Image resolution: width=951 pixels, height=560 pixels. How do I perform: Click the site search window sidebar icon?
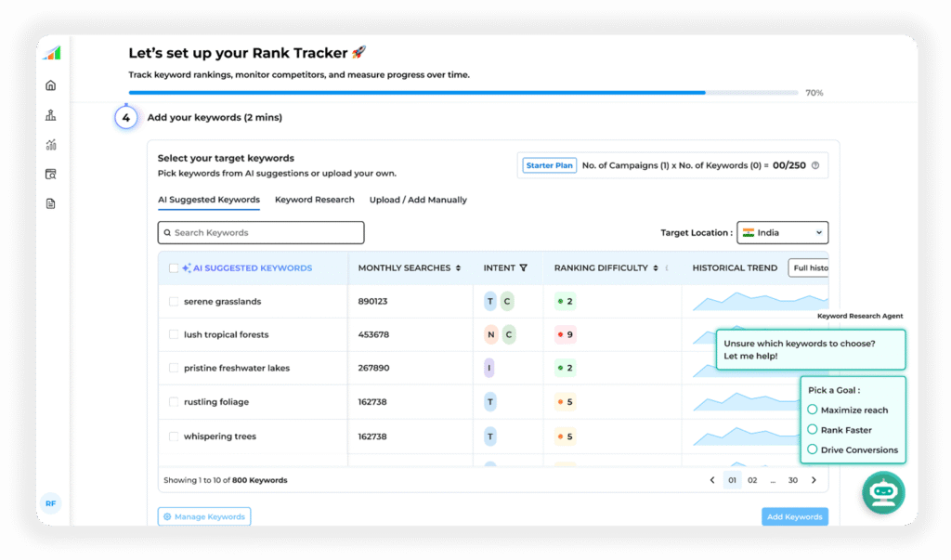(51, 174)
